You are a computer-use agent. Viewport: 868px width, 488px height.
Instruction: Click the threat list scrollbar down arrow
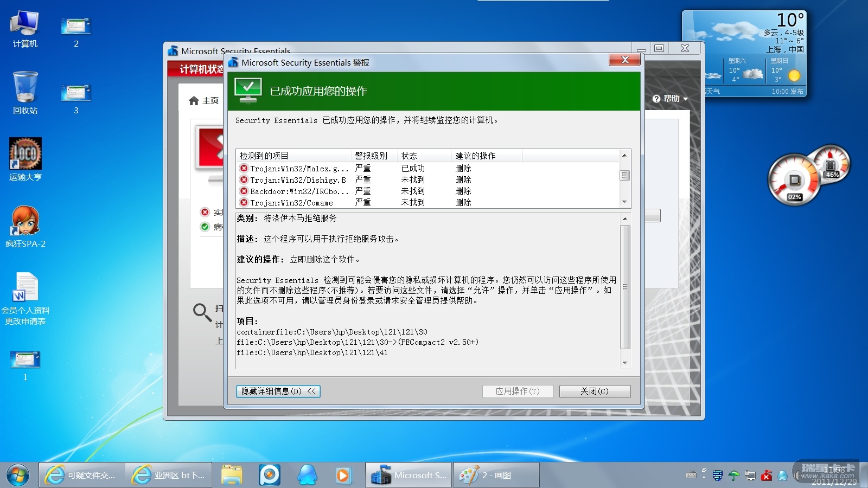click(x=624, y=202)
